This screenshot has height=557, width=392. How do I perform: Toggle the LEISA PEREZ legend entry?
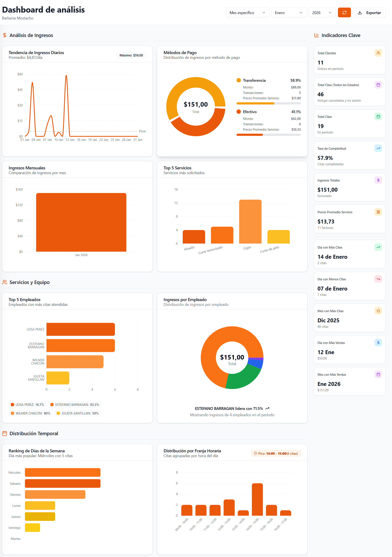click(x=27, y=405)
